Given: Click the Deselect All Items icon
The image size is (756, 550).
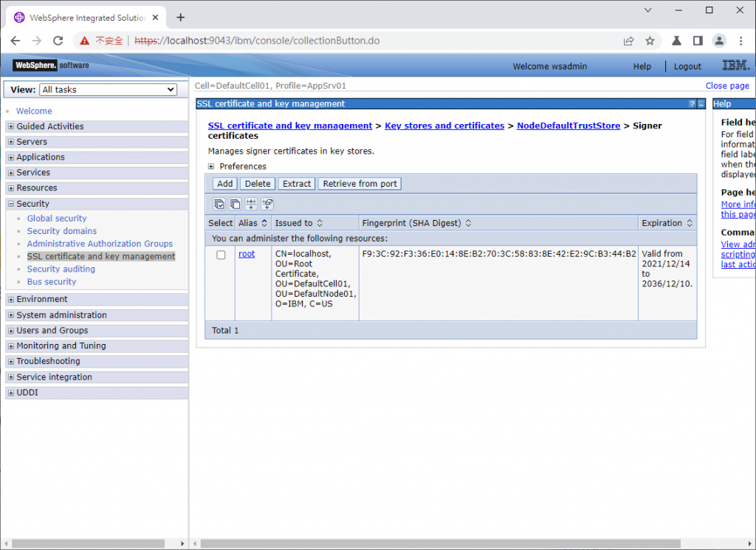Looking at the screenshot, I should tap(236, 204).
